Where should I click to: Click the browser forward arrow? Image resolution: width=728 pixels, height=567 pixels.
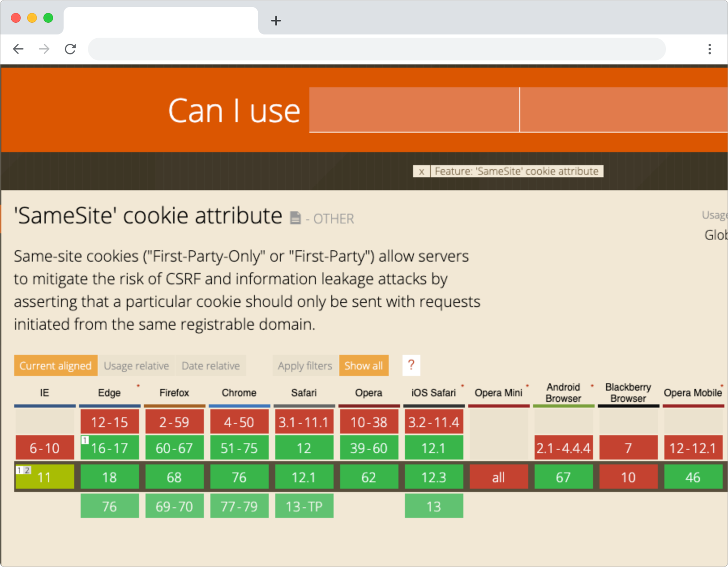44,49
